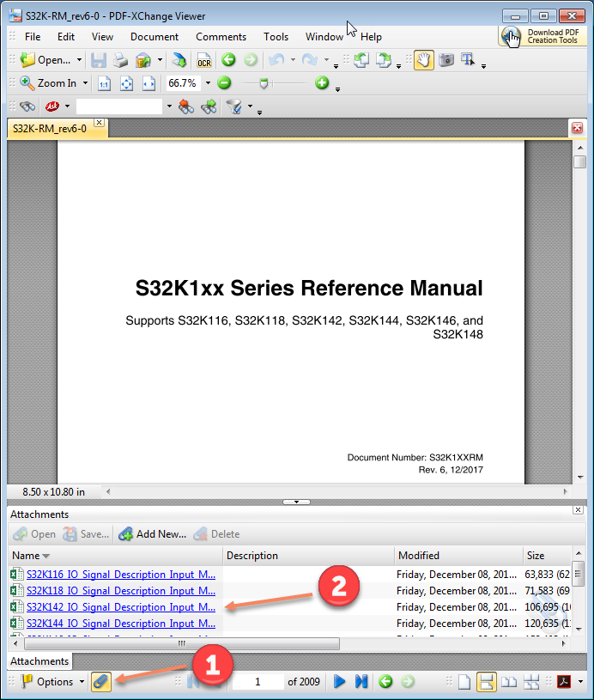
Task: Open the File menu
Action: click(33, 37)
